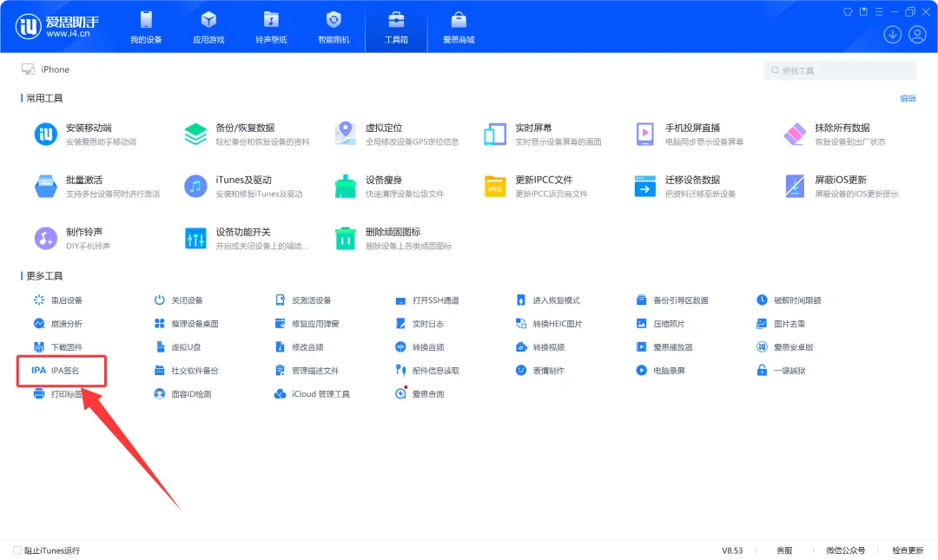Open 修复应用弹窗 tool
This screenshot has height=560, width=938.
pos(307,324)
